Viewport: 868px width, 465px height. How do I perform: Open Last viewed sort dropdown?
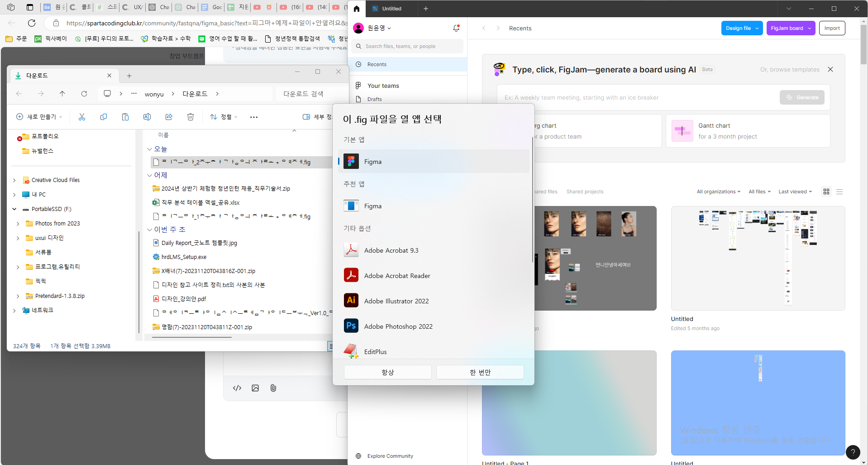click(x=795, y=192)
